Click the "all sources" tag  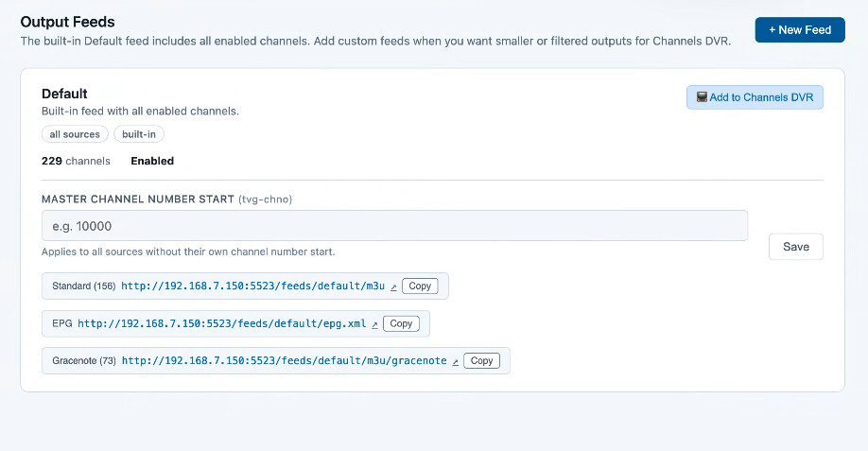[x=75, y=134]
